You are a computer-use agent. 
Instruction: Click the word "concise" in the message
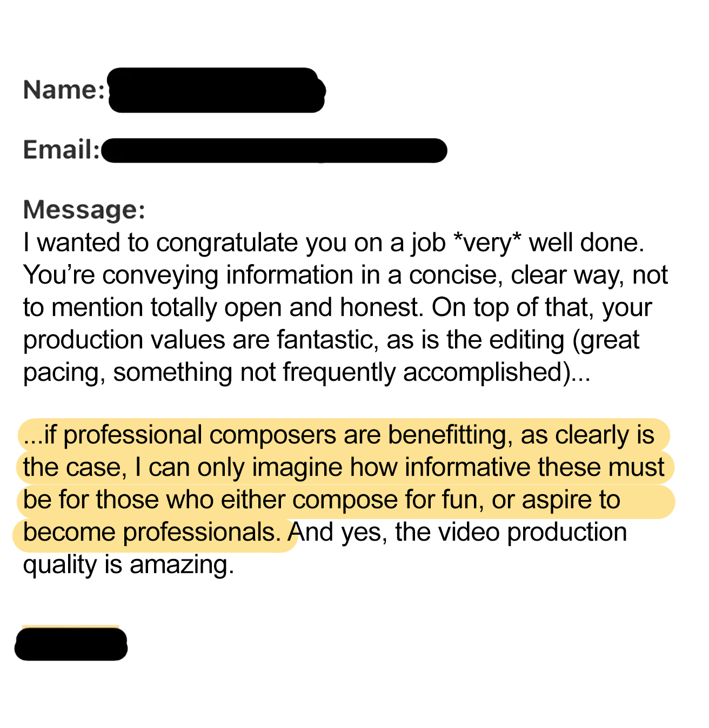coord(452,275)
